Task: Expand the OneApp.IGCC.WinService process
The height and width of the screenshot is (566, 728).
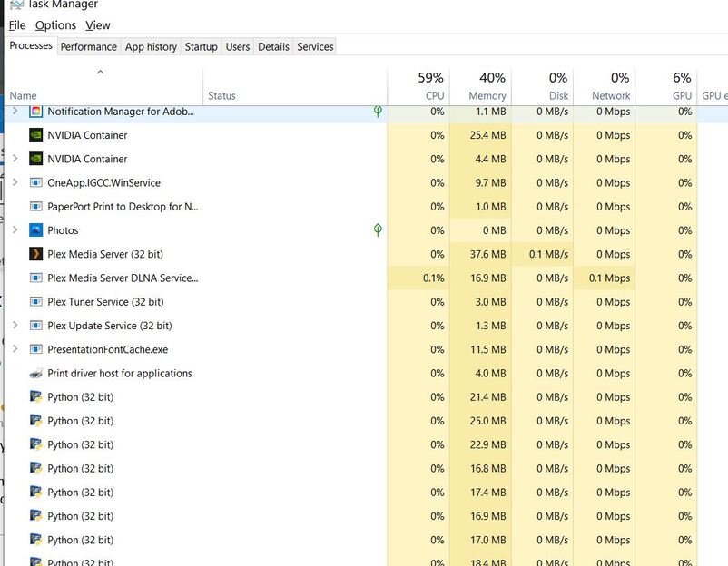Action: 15,181
